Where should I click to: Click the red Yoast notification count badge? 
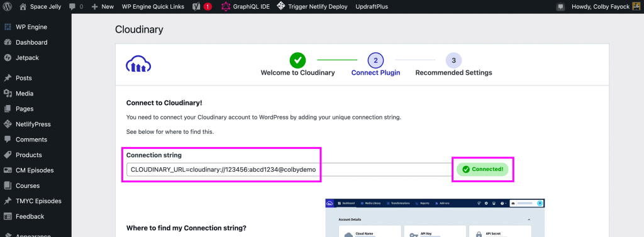(x=208, y=6)
